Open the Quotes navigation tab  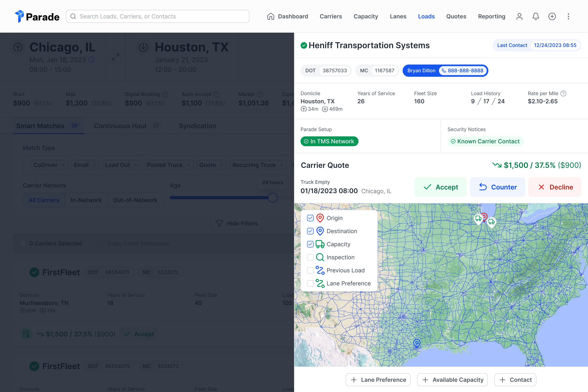coord(456,17)
